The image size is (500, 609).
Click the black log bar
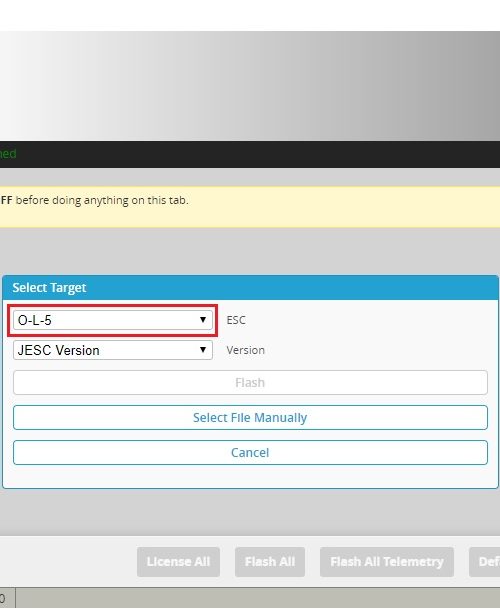(x=250, y=154)
